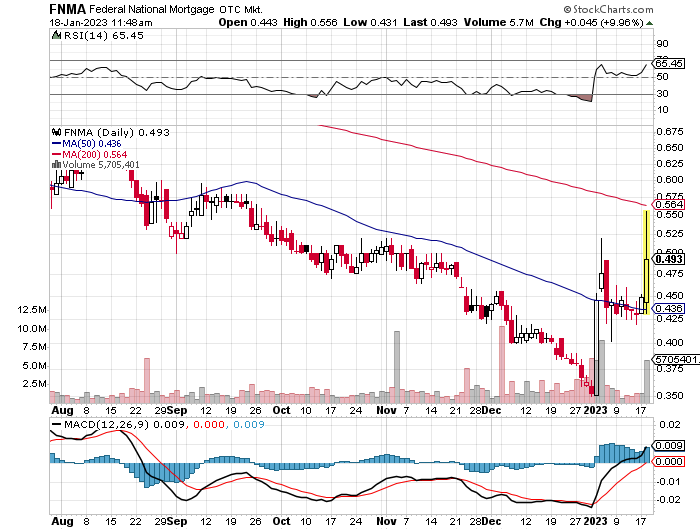The image size is (700, 530).
Task: Click the 90 level on RSI axis
Action: (662, 44)
